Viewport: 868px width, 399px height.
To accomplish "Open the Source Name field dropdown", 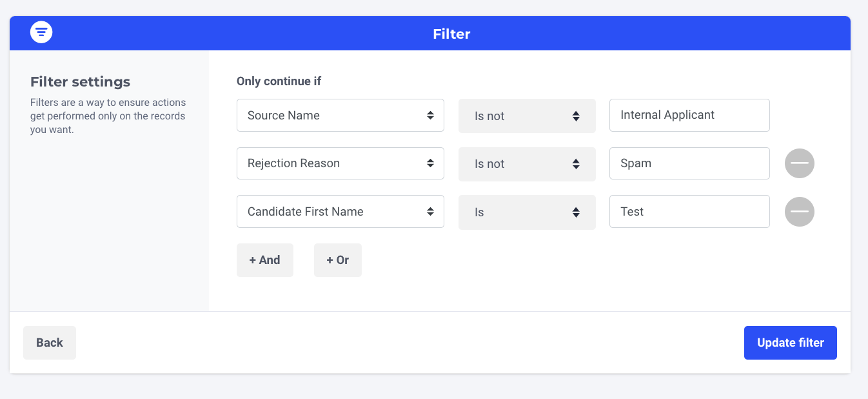I will pyautogui.click(x=340, y=116).
